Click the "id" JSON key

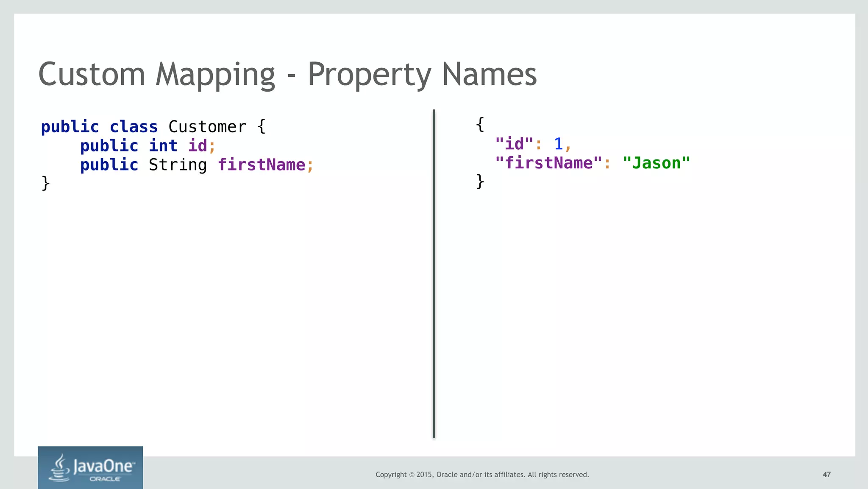514,144
